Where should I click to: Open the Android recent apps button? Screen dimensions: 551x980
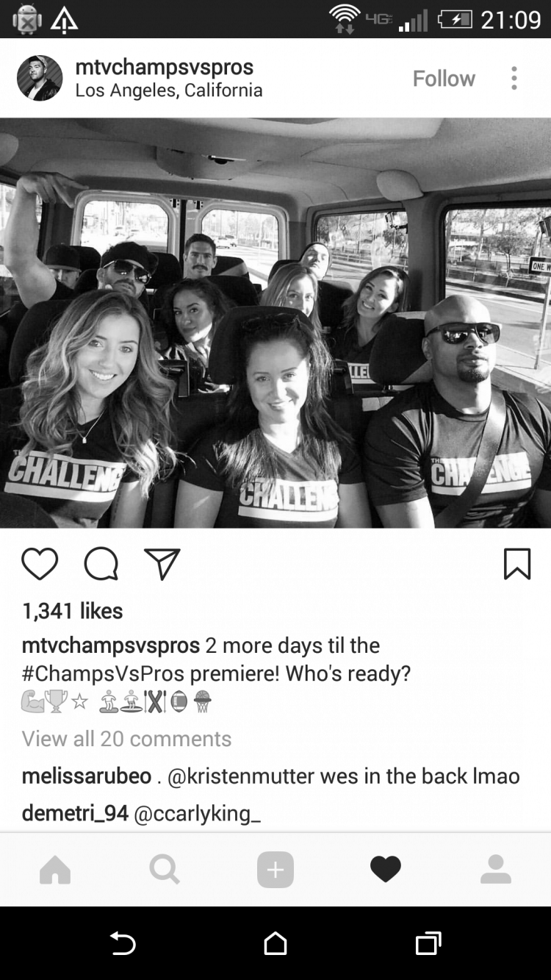(428, 943)
